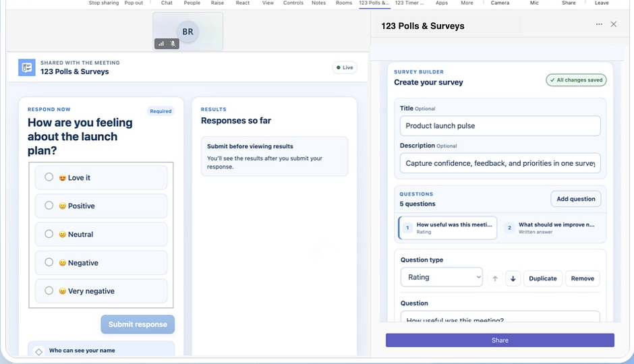Click Leave to exit the meeting
The height and width of the screenshot is (364, 634).
pyautogui.click(x=602, y=3)
